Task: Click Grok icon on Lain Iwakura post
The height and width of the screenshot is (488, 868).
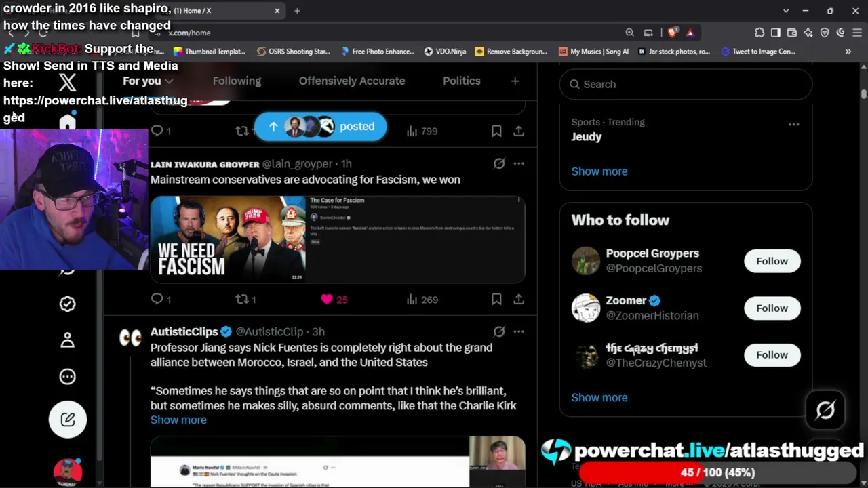Action: (499, 163)
